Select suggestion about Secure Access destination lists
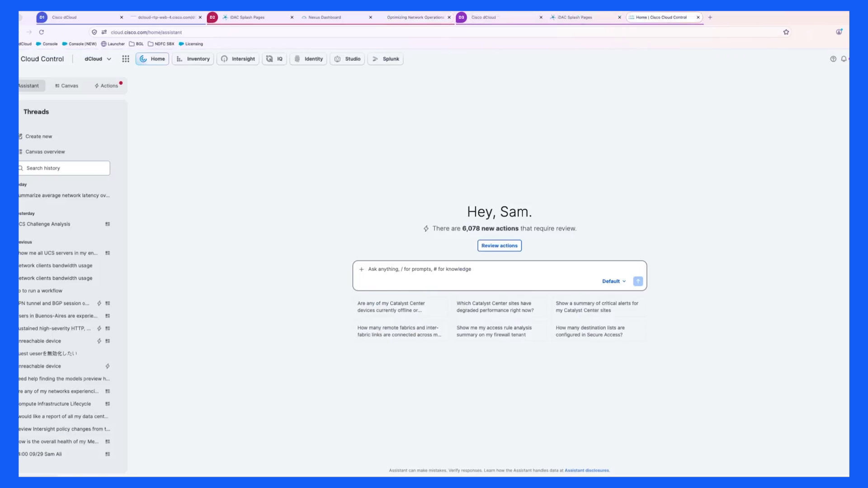Viewport: 868px width, 488px height. coord(598,331)
